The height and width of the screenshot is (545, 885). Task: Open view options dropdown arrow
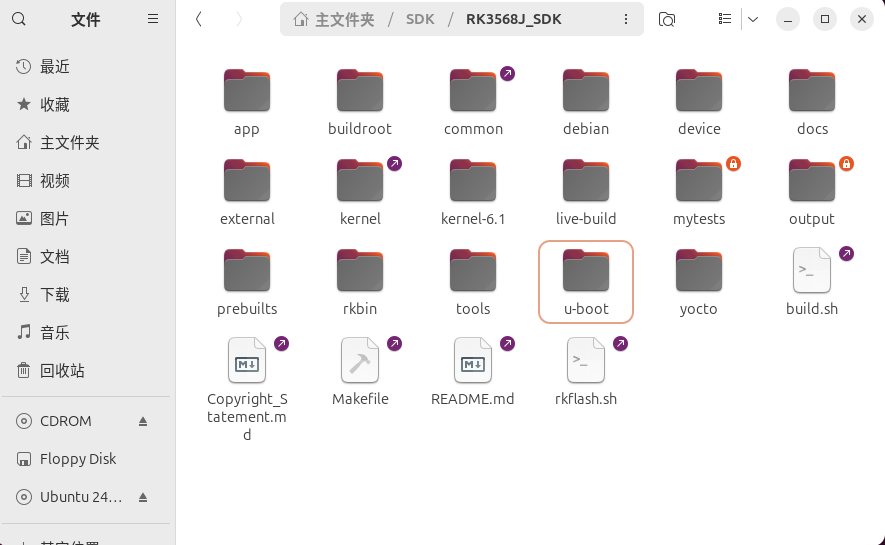pos(753,19)
